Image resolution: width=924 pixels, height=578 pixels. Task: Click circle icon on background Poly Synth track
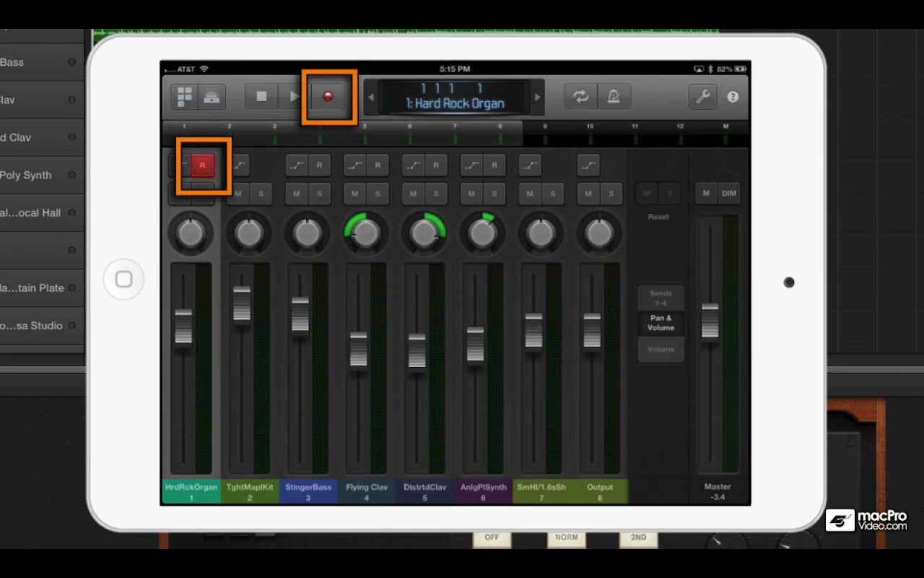pyautogui.click(x=71, y=175)
